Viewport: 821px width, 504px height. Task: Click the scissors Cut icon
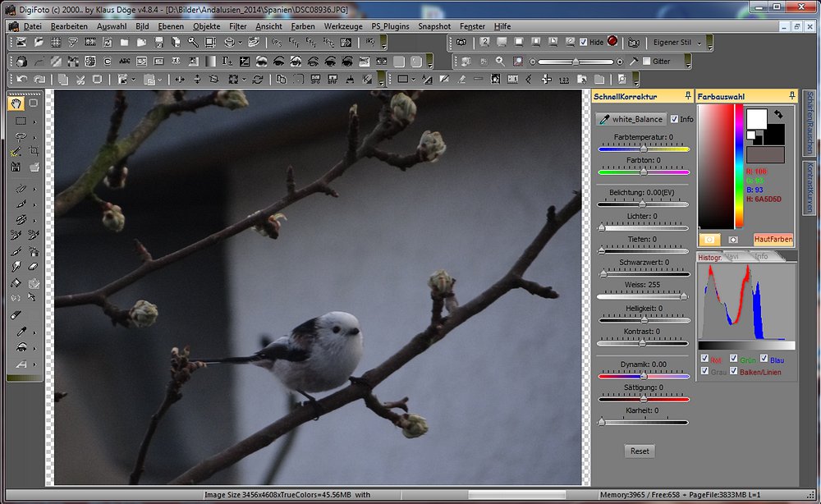click(x=80, y=80)
